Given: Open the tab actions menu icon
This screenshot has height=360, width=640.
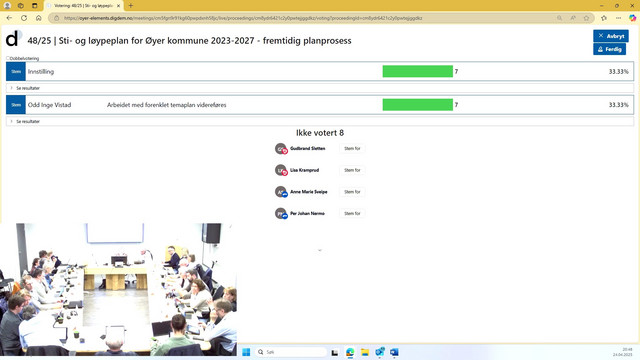Looking at the screenshot, I should point(35,6).
